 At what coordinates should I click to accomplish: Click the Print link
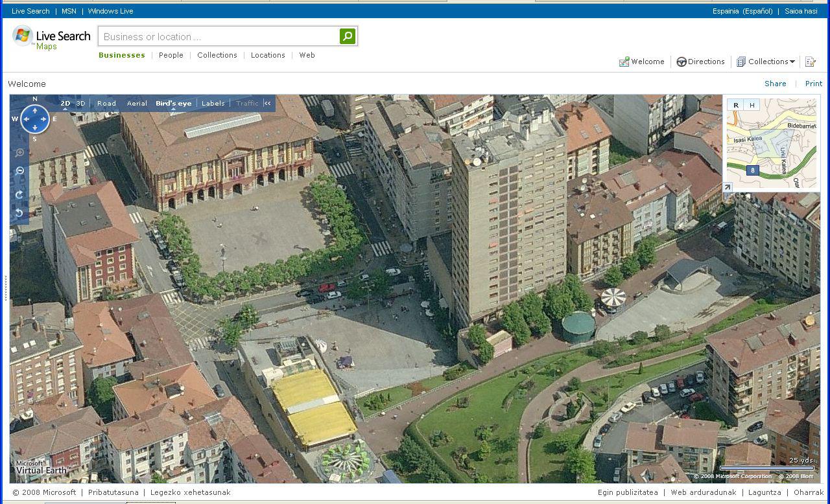[814, 84]
